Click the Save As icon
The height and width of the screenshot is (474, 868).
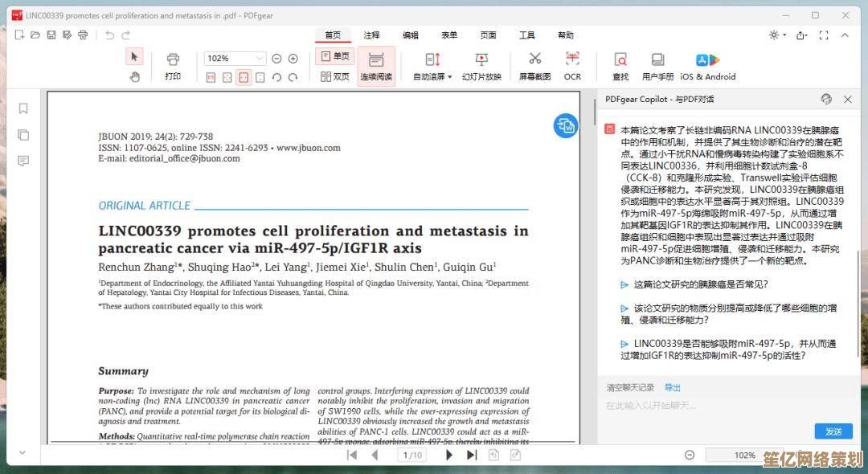[x=68, y=35]
